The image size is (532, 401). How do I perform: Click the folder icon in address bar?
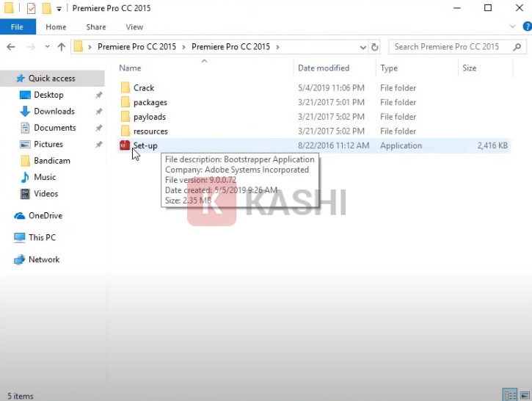point(79,46)
